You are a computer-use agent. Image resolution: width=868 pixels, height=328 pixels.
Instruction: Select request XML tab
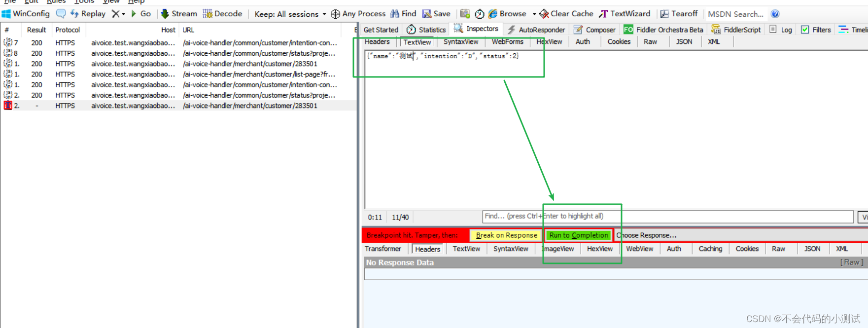point(714,41)
